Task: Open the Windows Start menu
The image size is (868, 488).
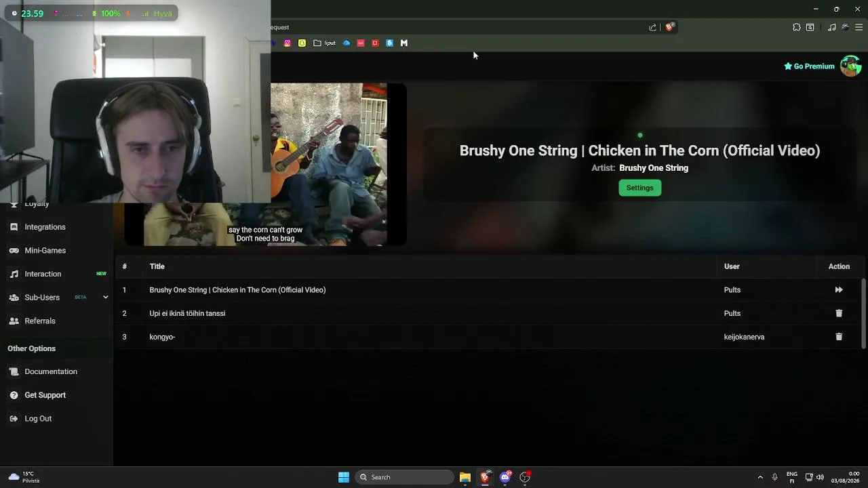Action: 344,477
